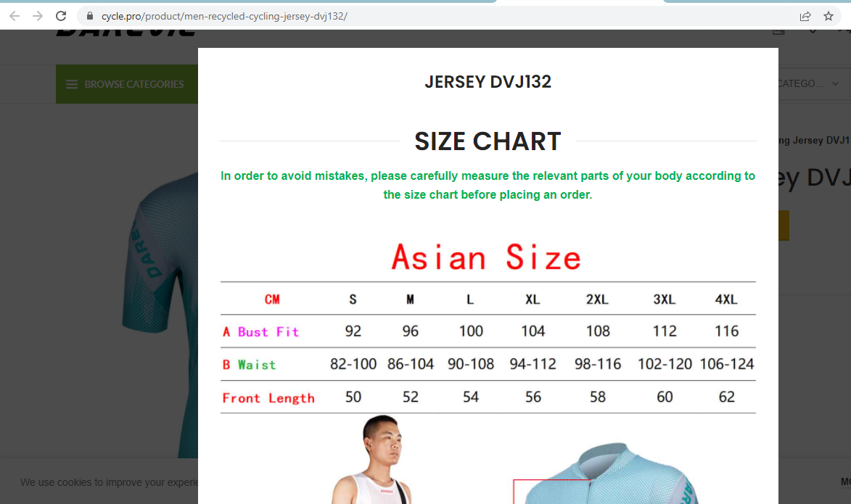
Task: Click bust value '104' for size XL
Action: click(533, 331)
